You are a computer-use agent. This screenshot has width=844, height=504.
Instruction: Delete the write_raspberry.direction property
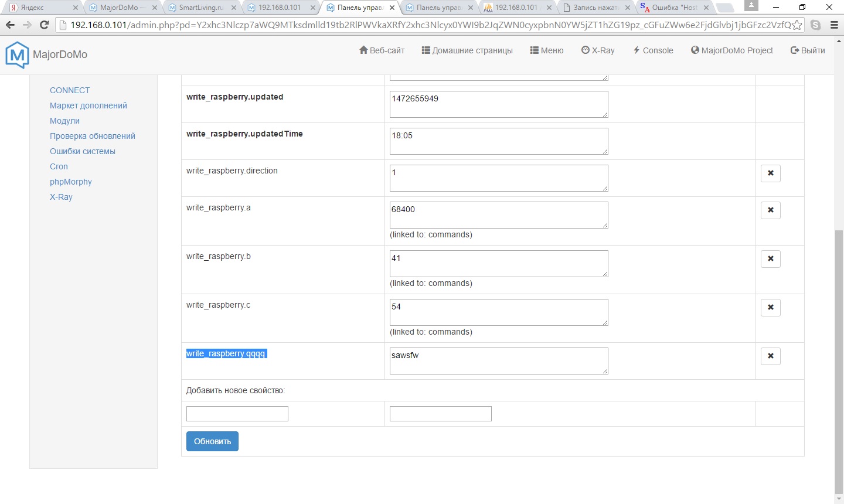click(771, 173)
